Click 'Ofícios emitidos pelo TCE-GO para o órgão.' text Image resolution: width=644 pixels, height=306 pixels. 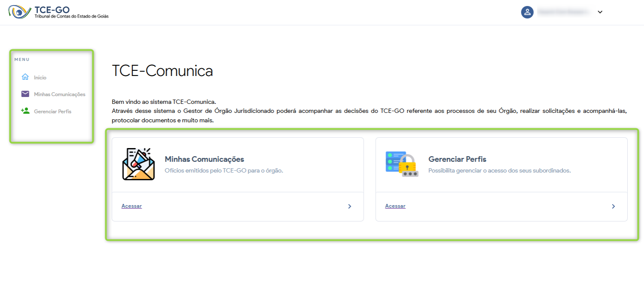pos(224,170)
